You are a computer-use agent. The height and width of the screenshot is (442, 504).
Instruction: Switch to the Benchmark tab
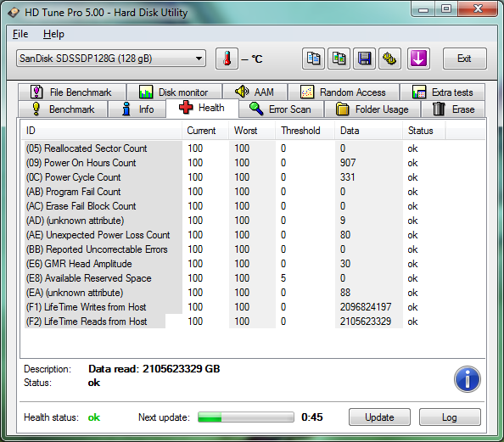pyautogui.click(x=63, y=109)
